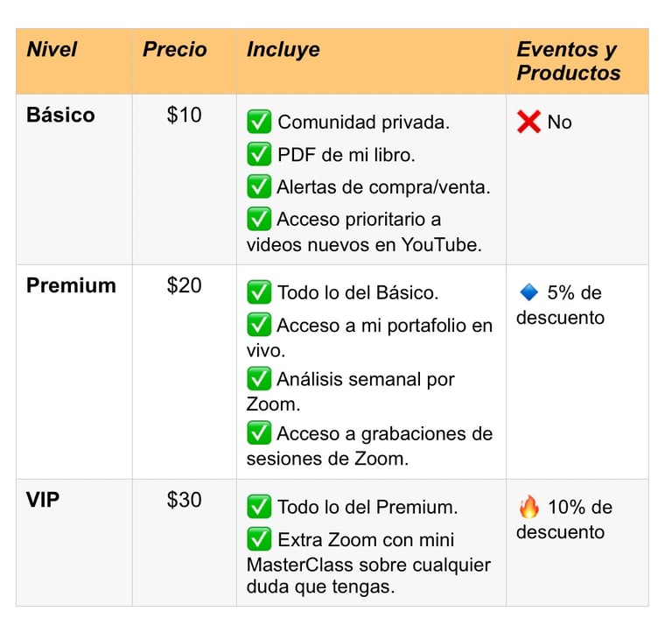
Task: Select the Precio column header
Action: point(175,49)
